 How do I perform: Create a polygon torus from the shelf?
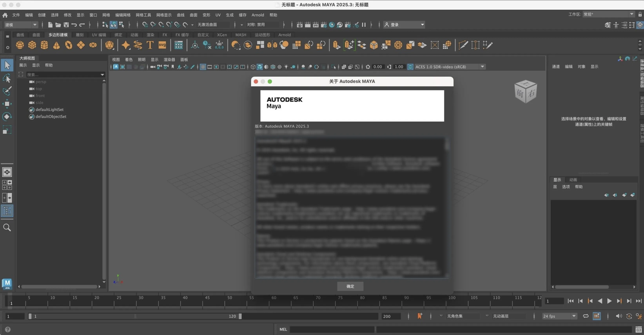(x=69, y=45)
